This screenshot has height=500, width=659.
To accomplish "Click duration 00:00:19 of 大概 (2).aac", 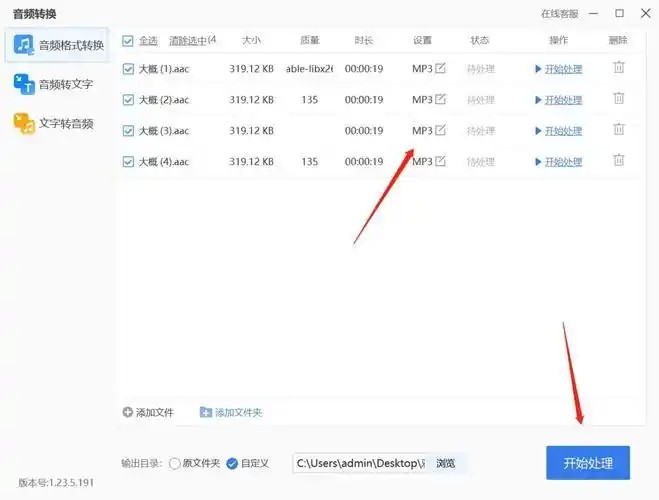I will coord(364,100).
